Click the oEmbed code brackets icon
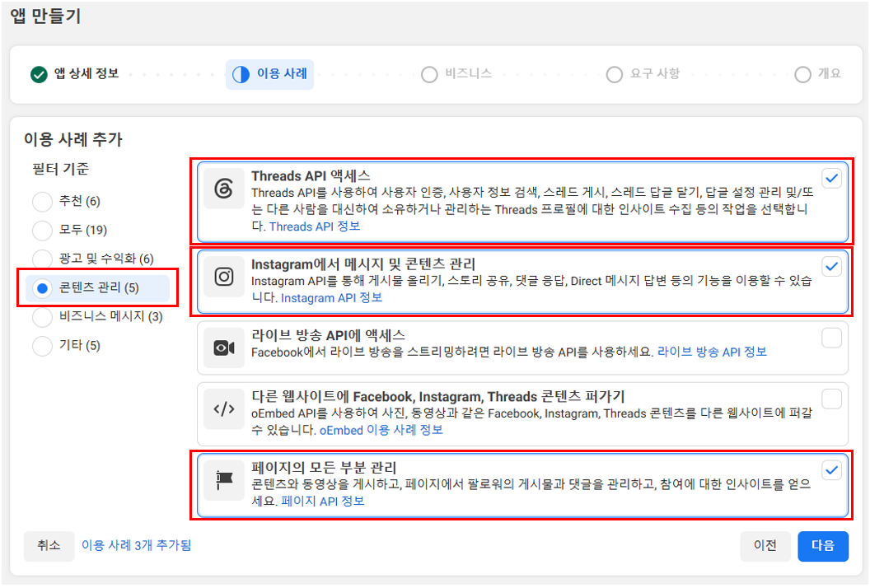Viewport: 870px width, 588px height. (223, 409)
